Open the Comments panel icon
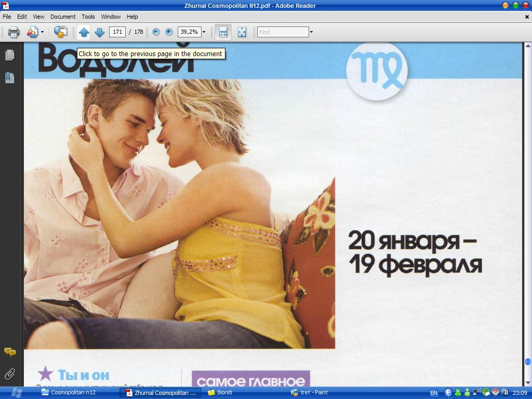This screenshot has height=399, width=532. pos(10,352)
